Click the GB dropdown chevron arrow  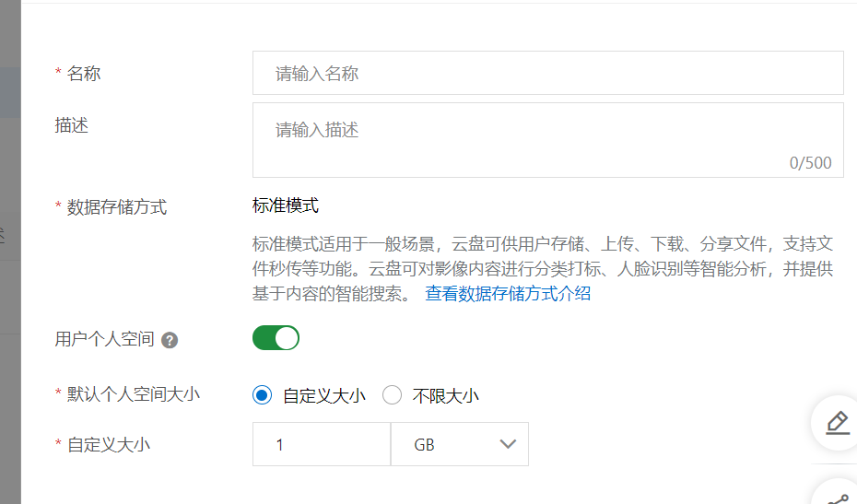508,444
